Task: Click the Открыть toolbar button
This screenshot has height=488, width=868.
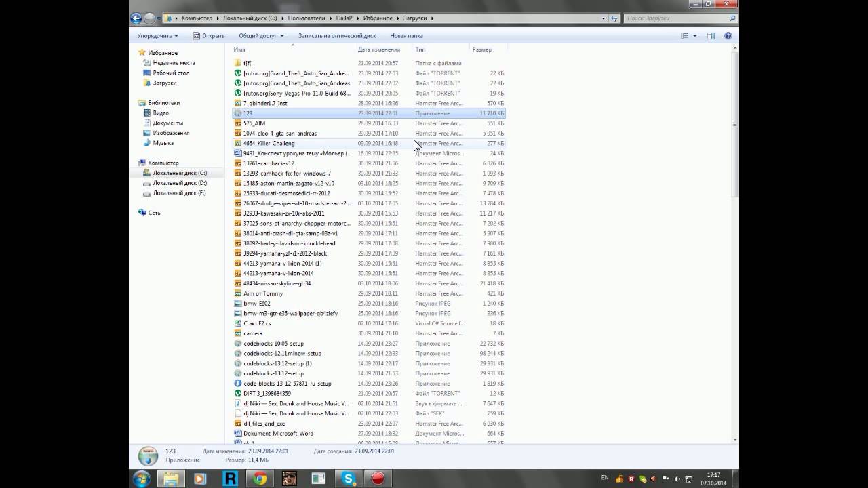Action: pos(209,35)
